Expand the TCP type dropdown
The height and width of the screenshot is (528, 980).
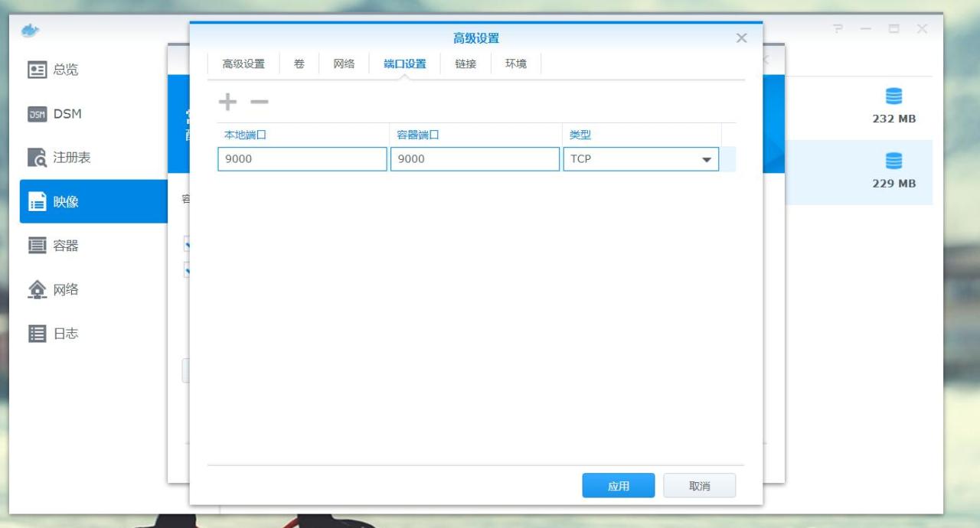click(705, 159)
